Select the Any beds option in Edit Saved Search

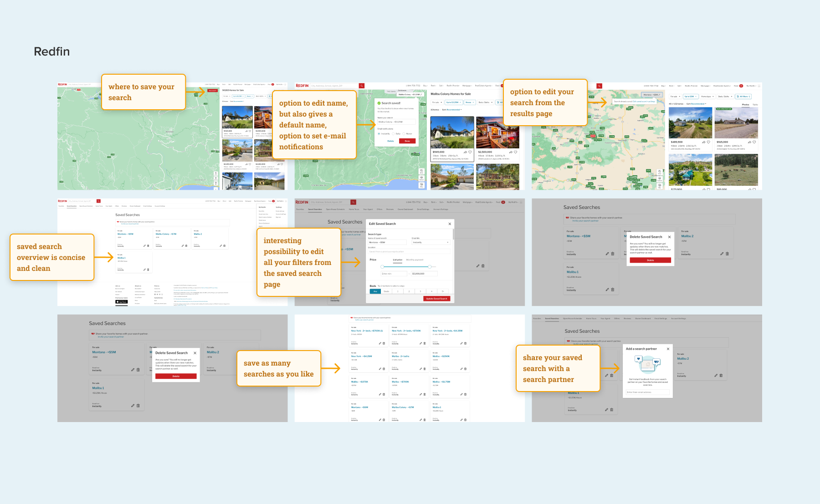[375, 291]
